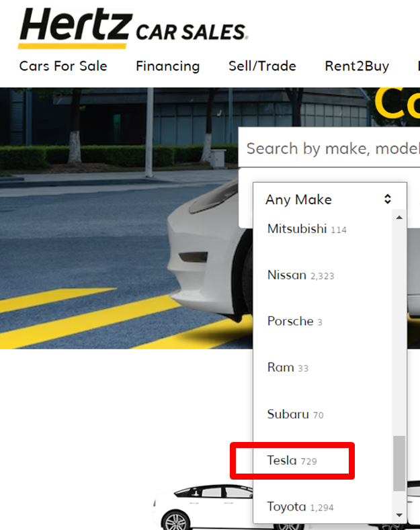
Task: Open the Rent2Buy menu item
Action: tap(357, 67)
